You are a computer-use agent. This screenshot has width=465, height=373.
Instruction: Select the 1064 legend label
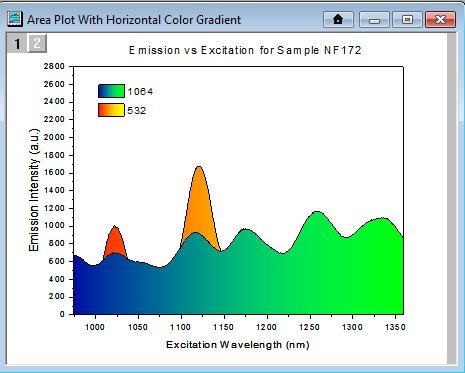pyautogui.click(x=140, y=92)
